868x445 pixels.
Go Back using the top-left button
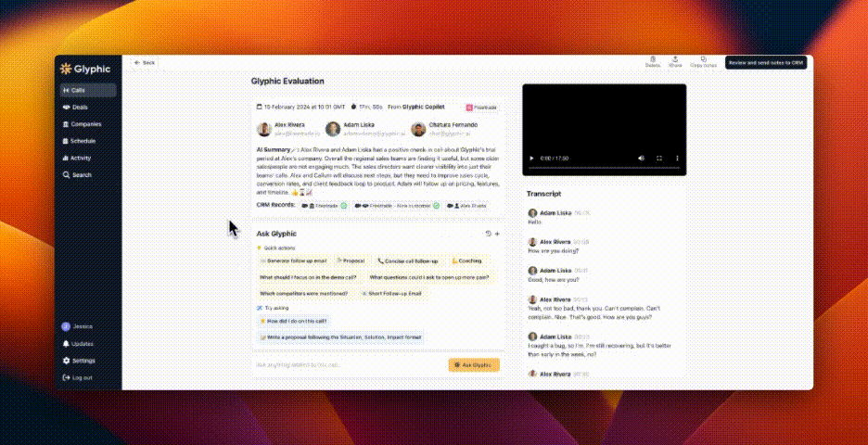tap(145, 62)
